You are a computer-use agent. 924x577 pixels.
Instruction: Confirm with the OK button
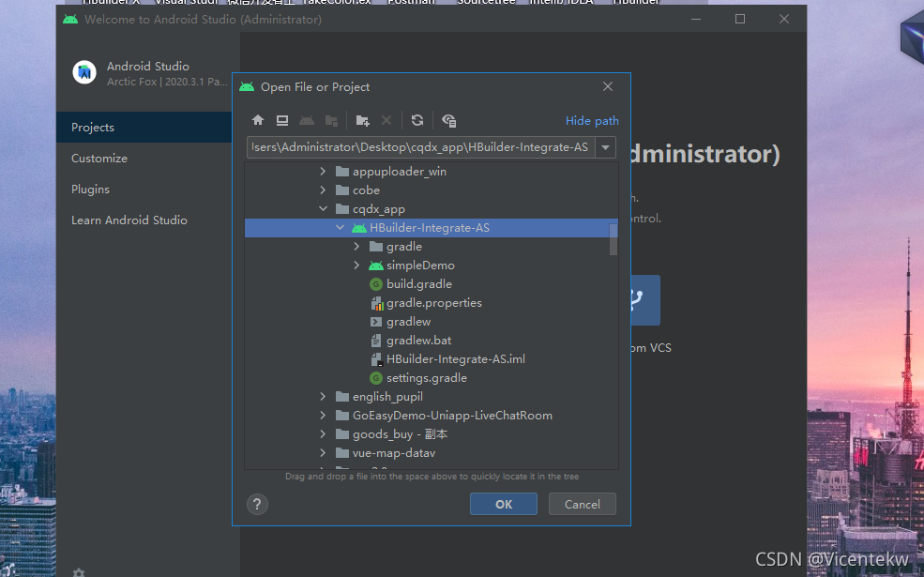click(x=503, y=504)
